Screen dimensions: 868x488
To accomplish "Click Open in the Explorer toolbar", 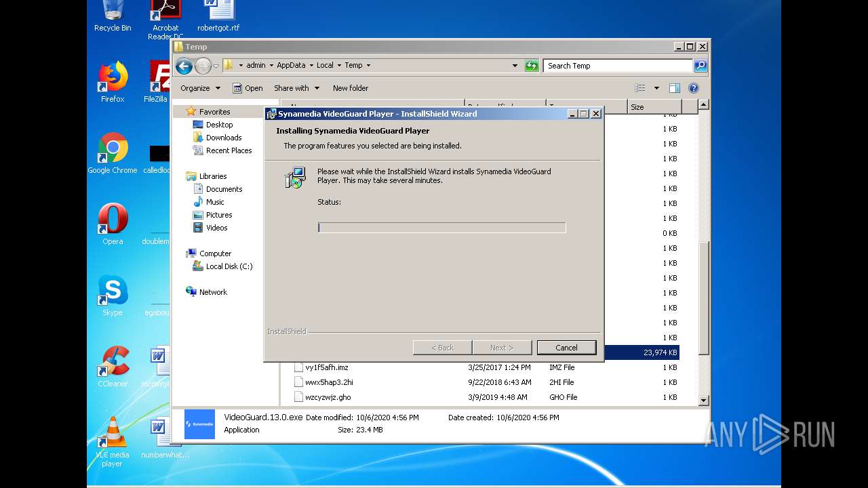I will pos(248,88).
